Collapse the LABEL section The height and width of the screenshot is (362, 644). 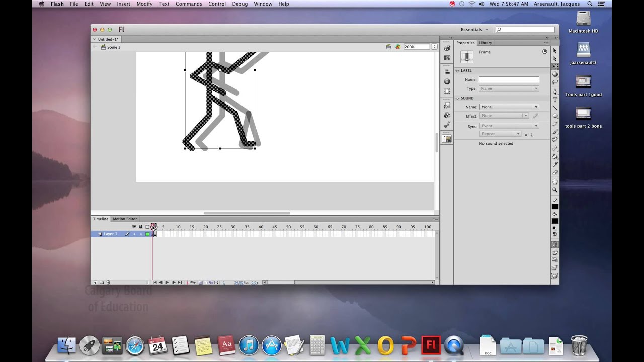pos(457,71)
